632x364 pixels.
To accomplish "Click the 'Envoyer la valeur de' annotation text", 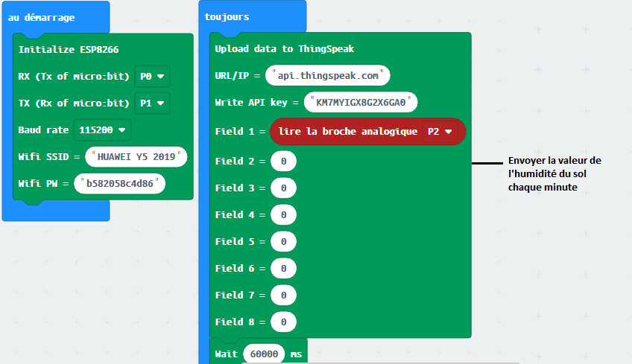I will tap(554, 161).
